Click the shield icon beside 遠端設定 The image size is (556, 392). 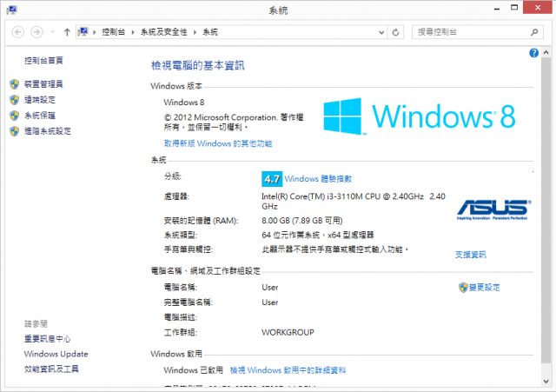(14, 100)
